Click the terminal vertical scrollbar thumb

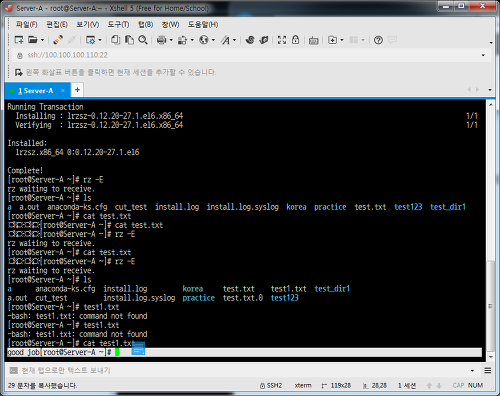point(490,306)
